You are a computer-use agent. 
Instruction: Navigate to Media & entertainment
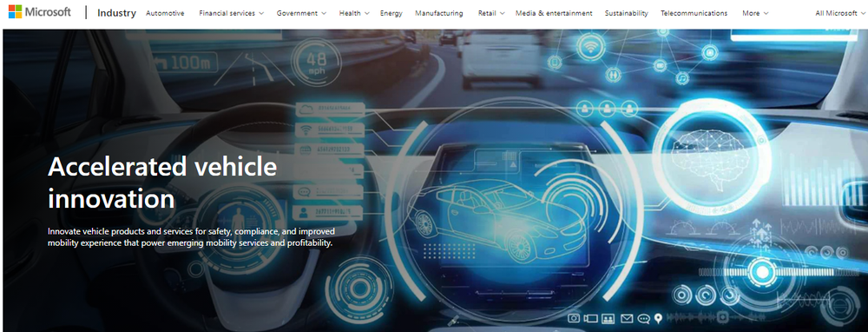pyautogui.click(x=554, y=13)
